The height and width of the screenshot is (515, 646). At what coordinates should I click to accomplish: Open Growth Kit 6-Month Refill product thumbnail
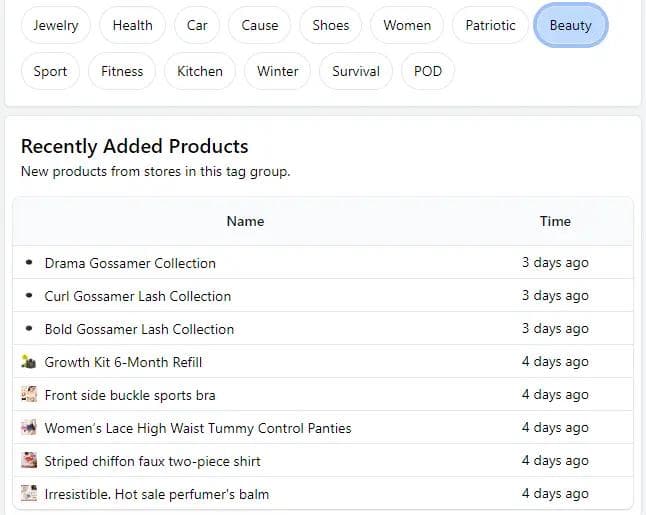(29, 362)
